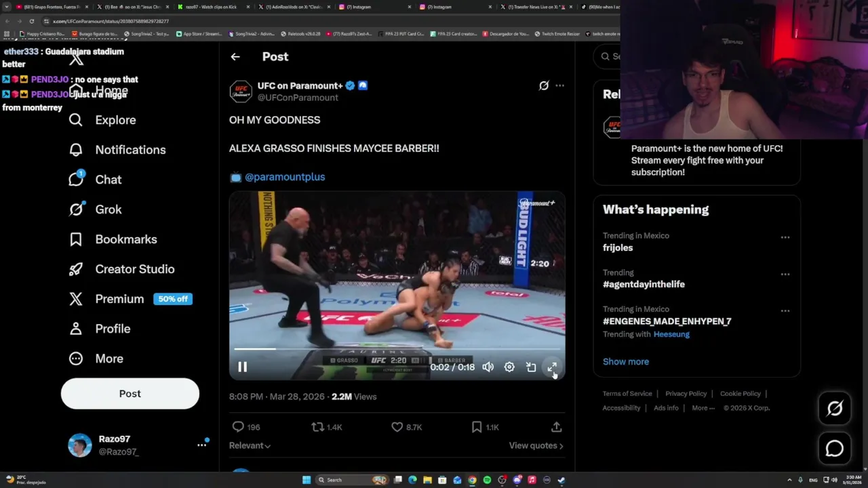The width and height of the screenshot is (868, 488).
Task: Open the Heeseung trending link
Action: (x=671, y=334)
